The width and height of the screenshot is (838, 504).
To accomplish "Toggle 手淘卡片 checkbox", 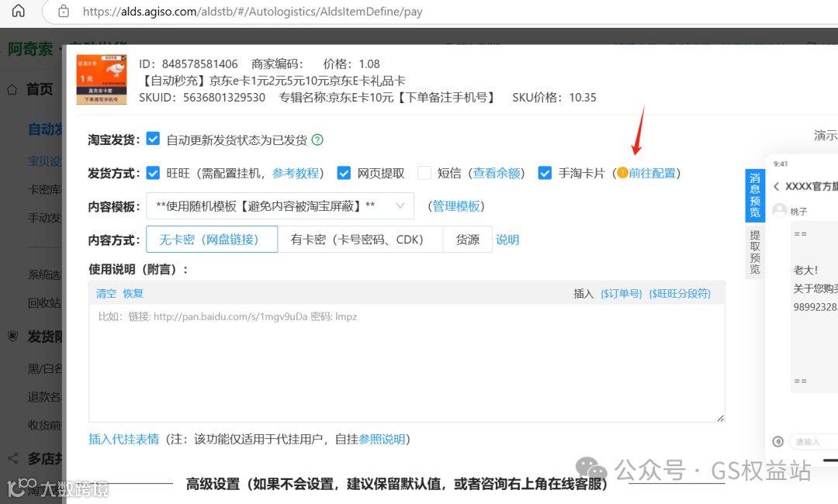I will point(545,172).
